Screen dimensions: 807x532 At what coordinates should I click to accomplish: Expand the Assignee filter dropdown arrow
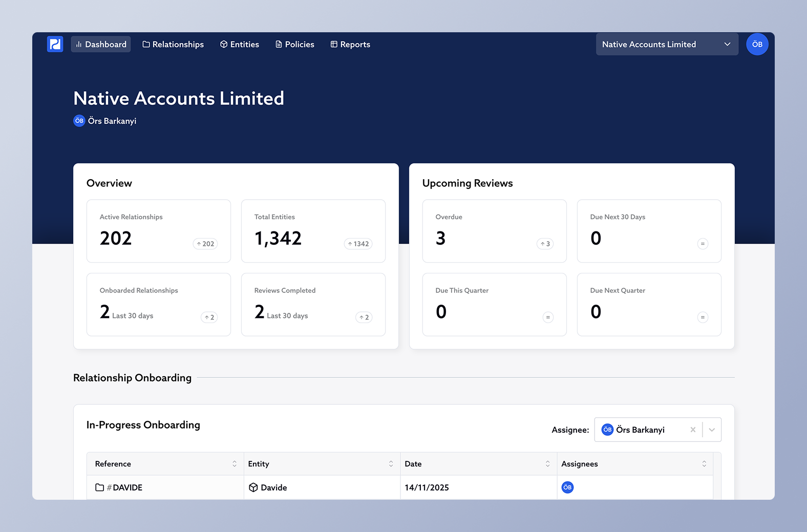(x=712, y=430)
